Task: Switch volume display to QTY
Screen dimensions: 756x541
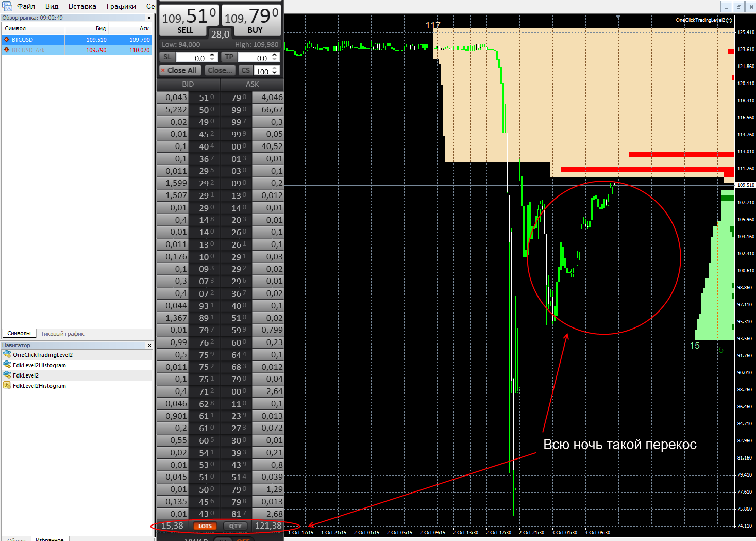Action: (x=236, y=526)
